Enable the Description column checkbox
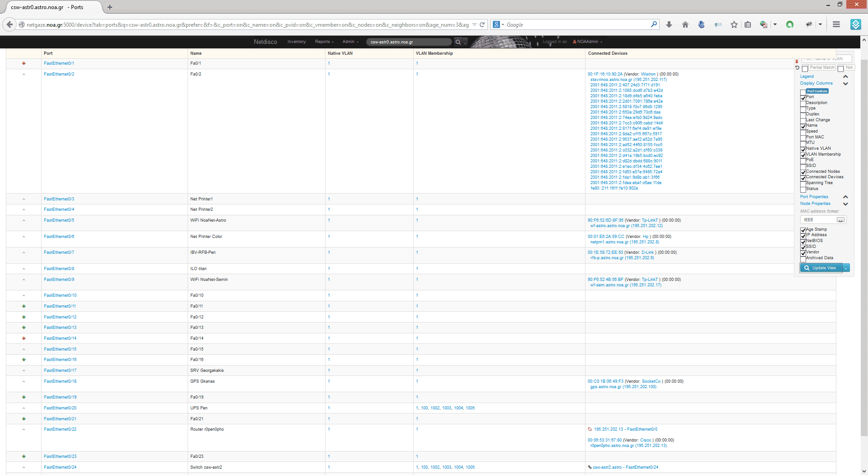The image size is (868, 475). tap(803, 104)
